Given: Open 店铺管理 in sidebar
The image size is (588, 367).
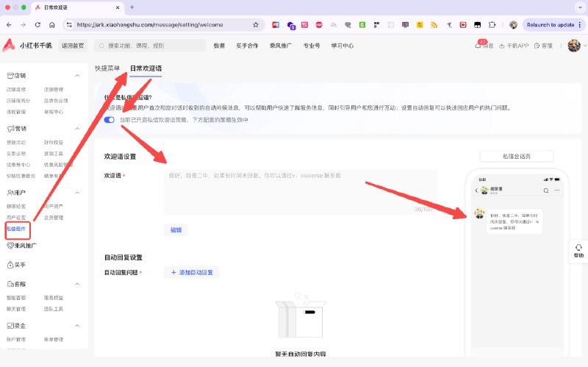Looking at the screenshot, I should (x=54, y=90).
